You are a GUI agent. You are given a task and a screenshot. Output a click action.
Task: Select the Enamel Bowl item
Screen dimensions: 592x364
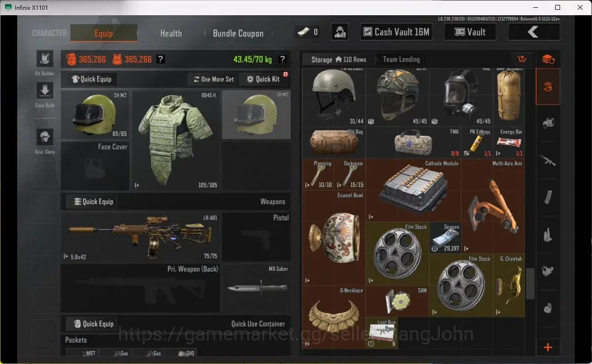334,238
